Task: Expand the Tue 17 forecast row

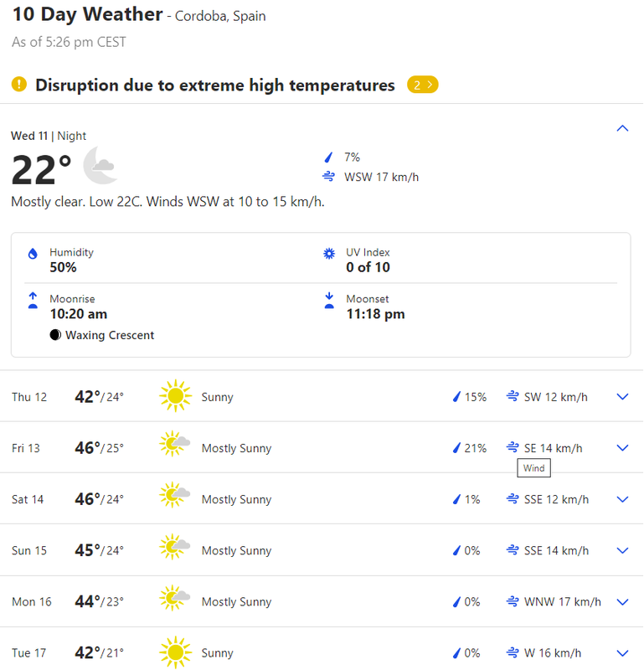Action: click(x=622, y=652)
